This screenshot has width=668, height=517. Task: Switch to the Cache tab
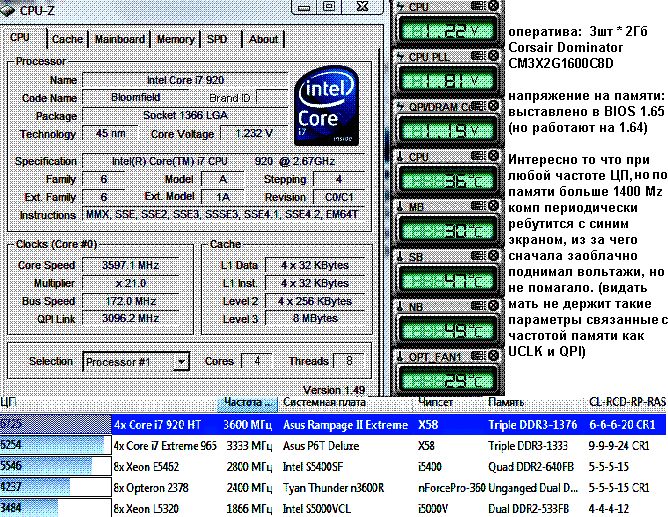(67, 39)
